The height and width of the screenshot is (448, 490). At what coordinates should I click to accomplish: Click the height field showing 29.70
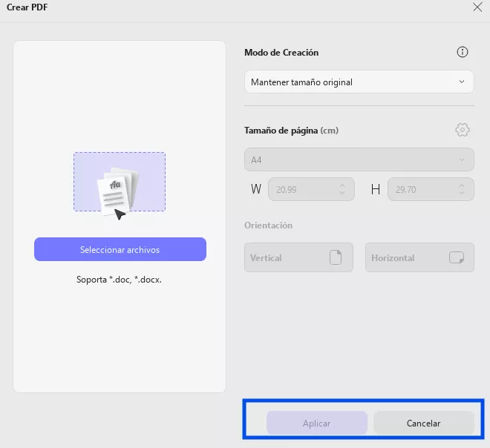coord(420,189)
